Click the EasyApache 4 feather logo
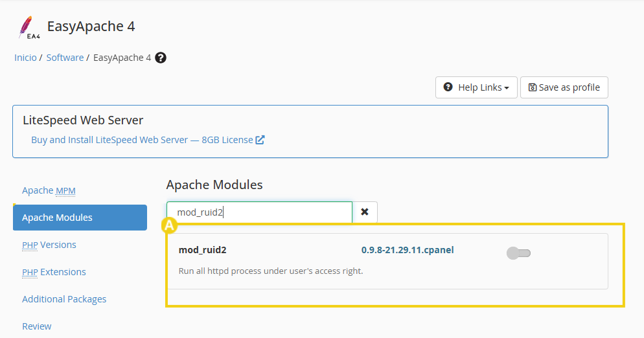Viewport: 644px width, 338px height. 29,27
